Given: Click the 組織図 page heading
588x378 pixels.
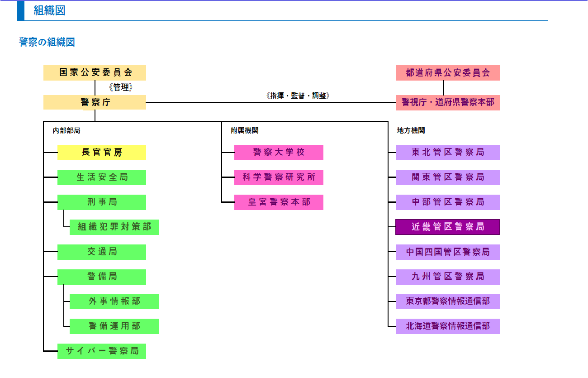Looking at the screenshot, I should (x=50, y=10).
